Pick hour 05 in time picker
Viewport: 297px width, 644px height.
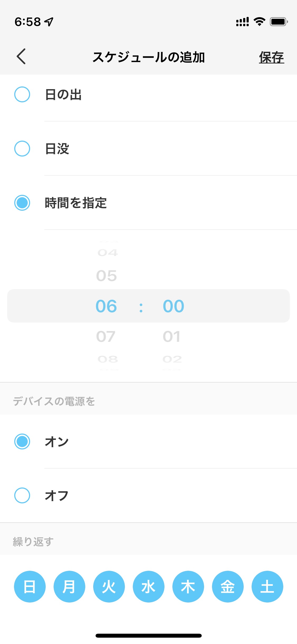[x=106, y=276]
